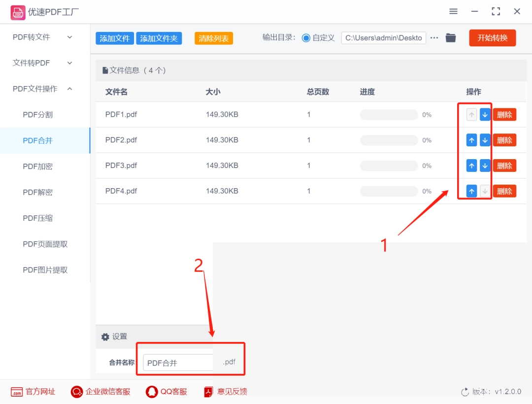Screen dimensions: 532x404
Task: Open the hamburger menu icon
Action: [x=453, y=11]
